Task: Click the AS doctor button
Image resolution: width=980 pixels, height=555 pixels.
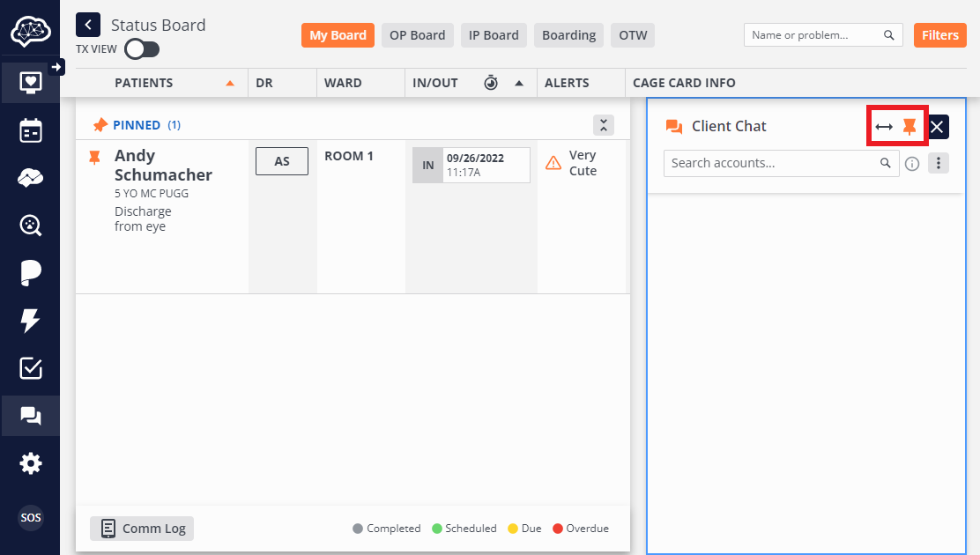Action: 282,161
